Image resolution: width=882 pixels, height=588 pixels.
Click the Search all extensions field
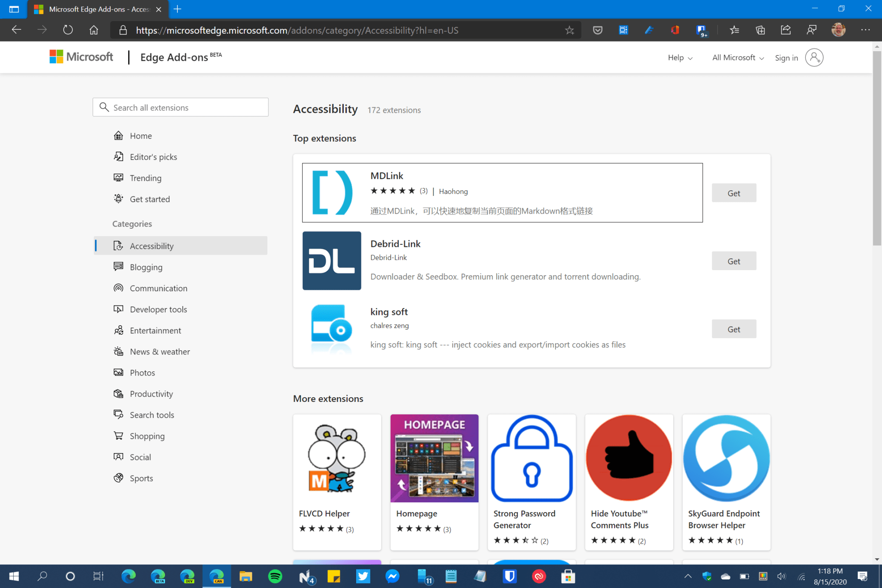click(x=181, y=107)
